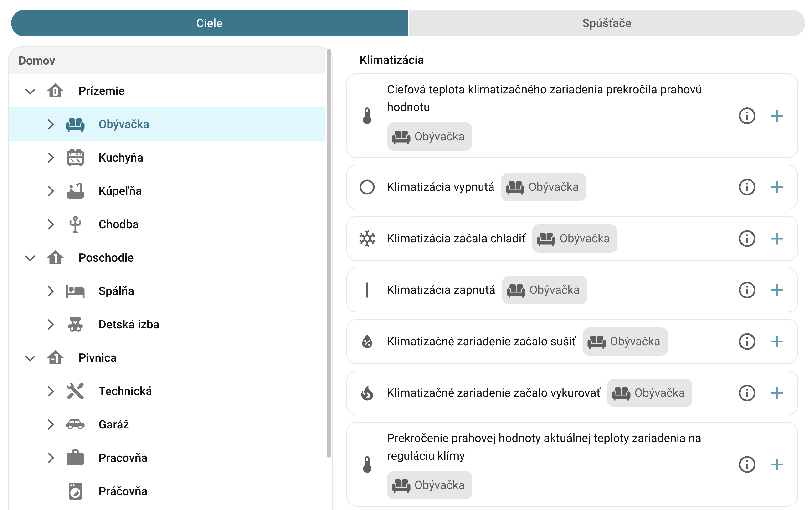Open info for Klimatizačné zariadenie začalo sušiť
This screenshot has width=812, height=510.
point(747,342)
